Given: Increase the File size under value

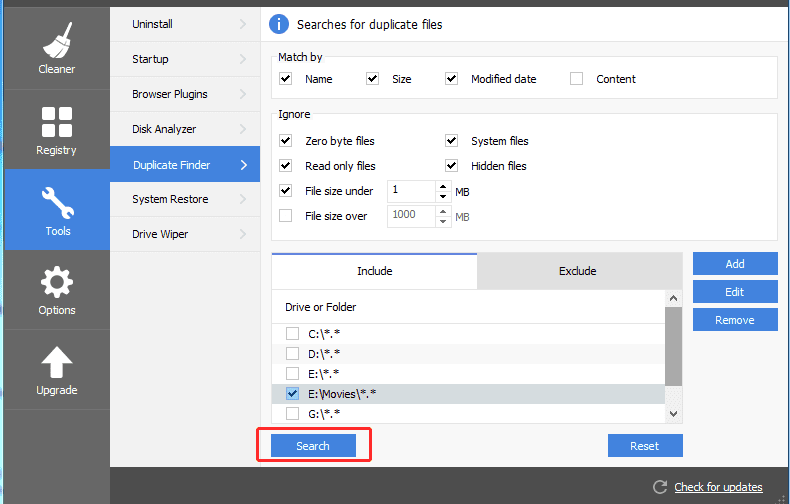Looking at the screenshot, I should pos(443,185).
